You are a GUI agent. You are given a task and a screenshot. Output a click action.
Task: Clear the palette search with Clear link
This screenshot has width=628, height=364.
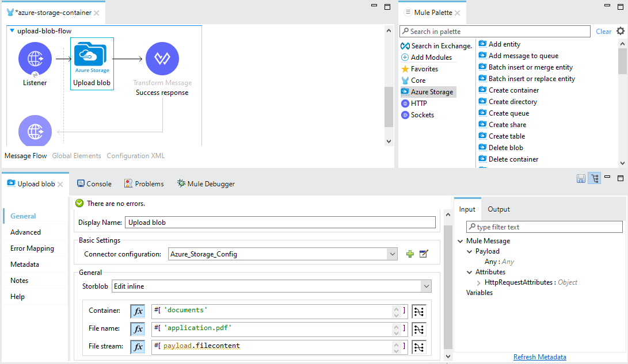603,32
